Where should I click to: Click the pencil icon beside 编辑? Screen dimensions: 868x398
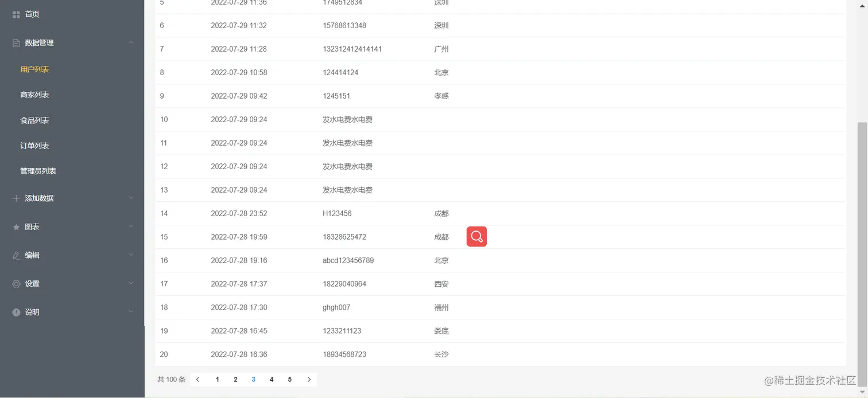[16, 255]
